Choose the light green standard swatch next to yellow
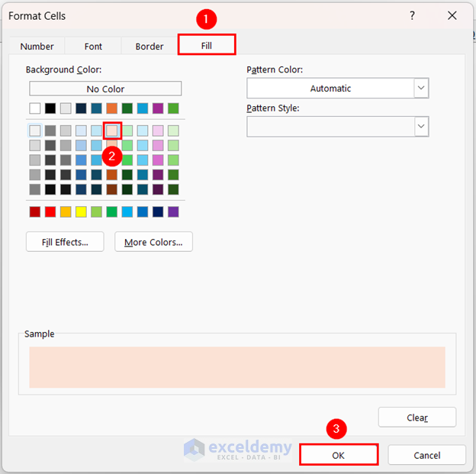The image size is (476, 474). pos(96,211)
